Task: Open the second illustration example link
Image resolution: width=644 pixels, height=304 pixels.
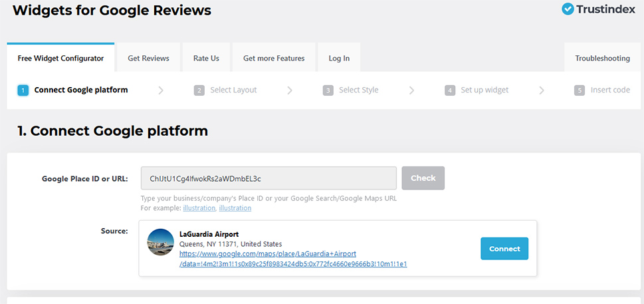Action: [235, 208]
